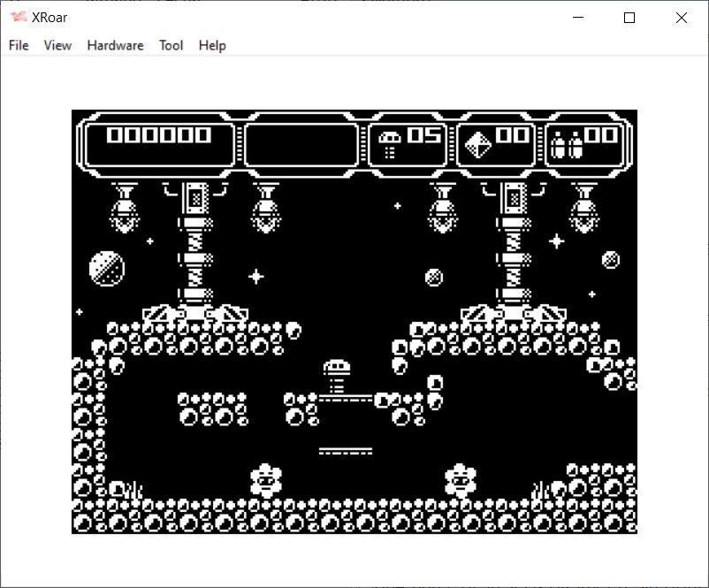Click the small dashed floating platform
This screenshot has width=709, height=588.
(x=346, y=451)
